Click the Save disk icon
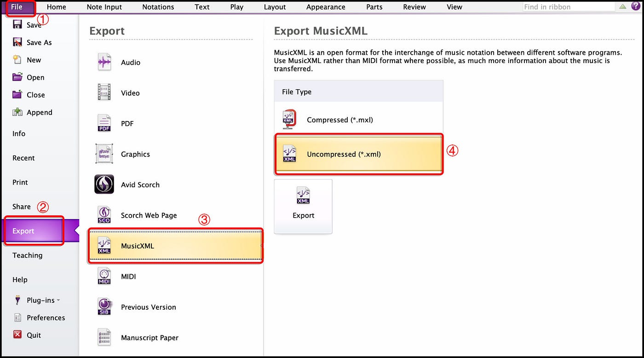The height and width of the screenshot is (358, 644). [x=17, y=25]
